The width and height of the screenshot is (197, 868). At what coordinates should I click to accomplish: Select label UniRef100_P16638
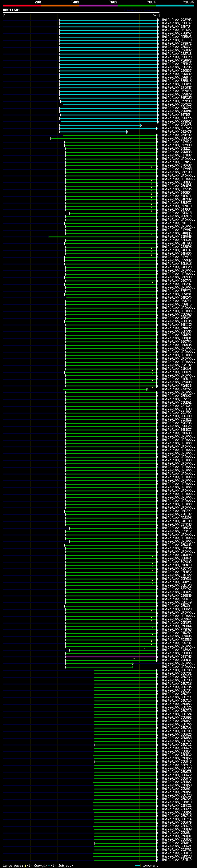177,528
